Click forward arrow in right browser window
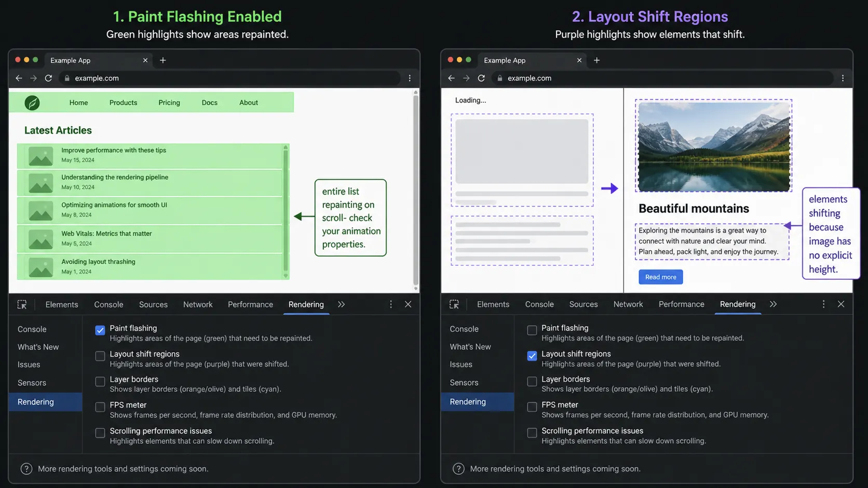Screen dimensions: 868x488 coord(466,78)
